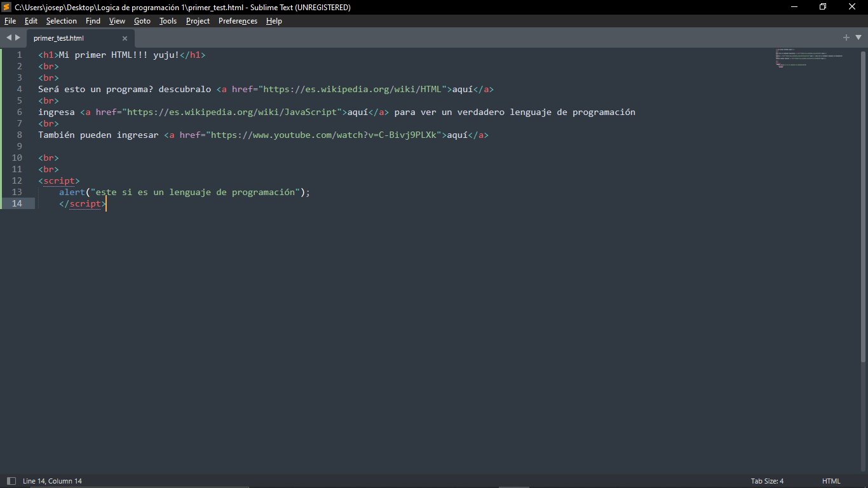Click line number 12 in gutter

[17, 180]
